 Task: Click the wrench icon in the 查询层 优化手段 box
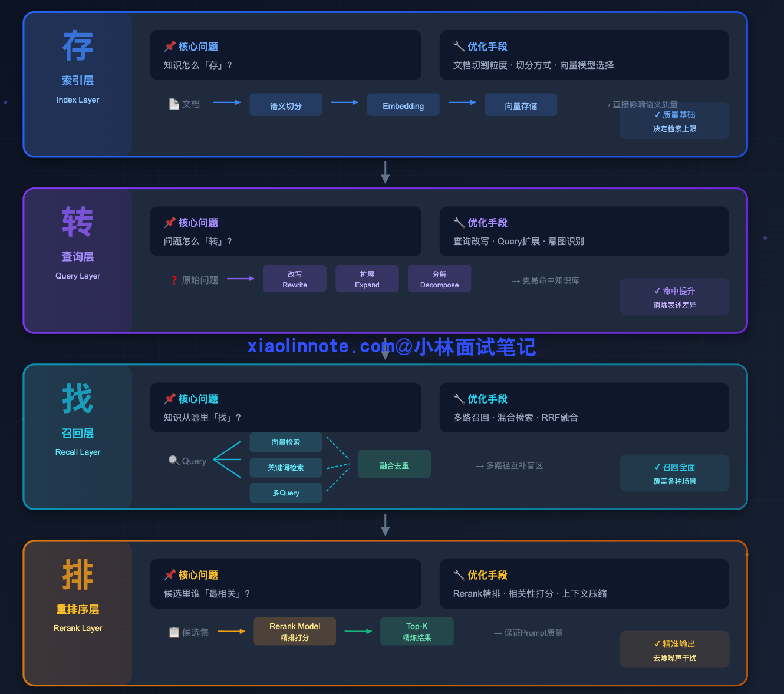pyautogui.click(x=459, y=223)
